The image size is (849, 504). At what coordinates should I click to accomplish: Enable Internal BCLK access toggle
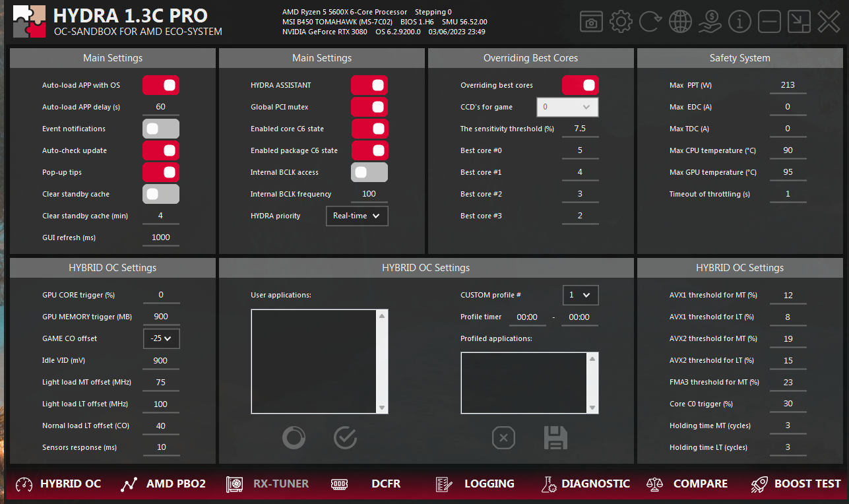tap(369, 172)
